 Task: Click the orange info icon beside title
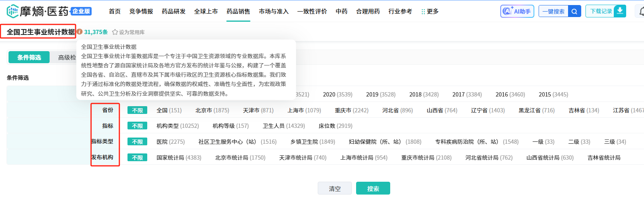click(79, 32)
